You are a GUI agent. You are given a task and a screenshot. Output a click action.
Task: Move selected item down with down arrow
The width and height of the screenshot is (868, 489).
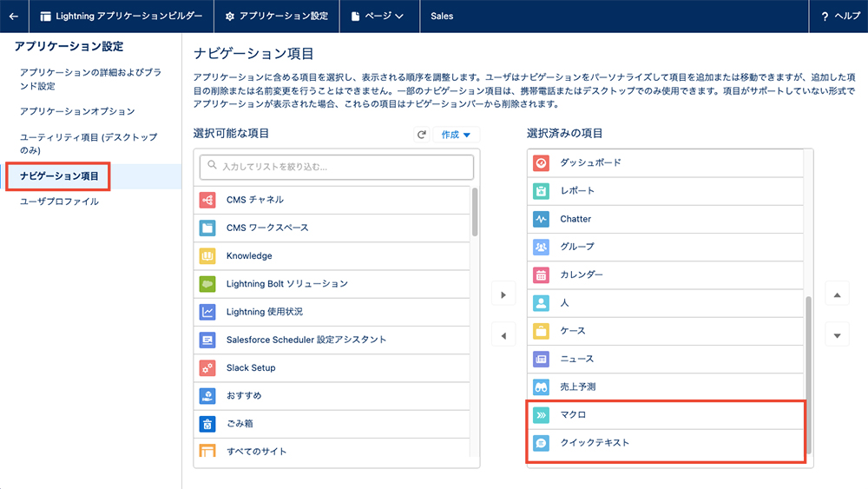(x=837, y=335)
